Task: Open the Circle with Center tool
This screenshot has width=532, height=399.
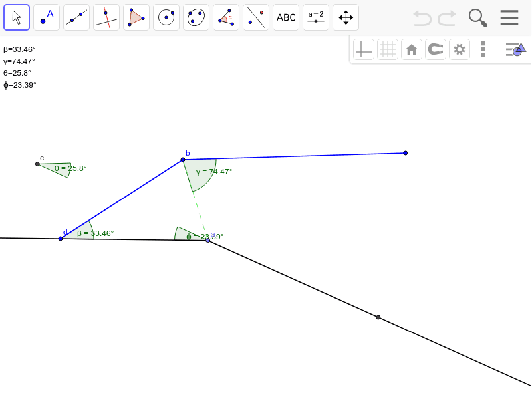Action: click(166, 17)
